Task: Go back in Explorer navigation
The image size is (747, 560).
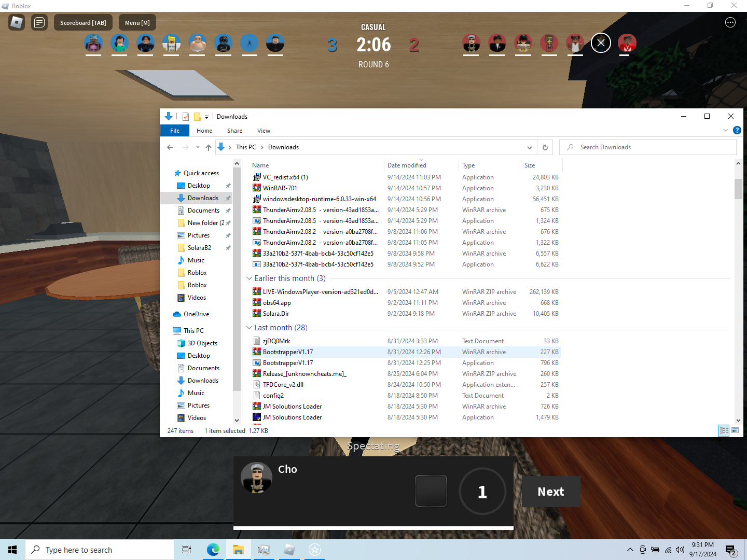Action: click(x=170, y=147)
